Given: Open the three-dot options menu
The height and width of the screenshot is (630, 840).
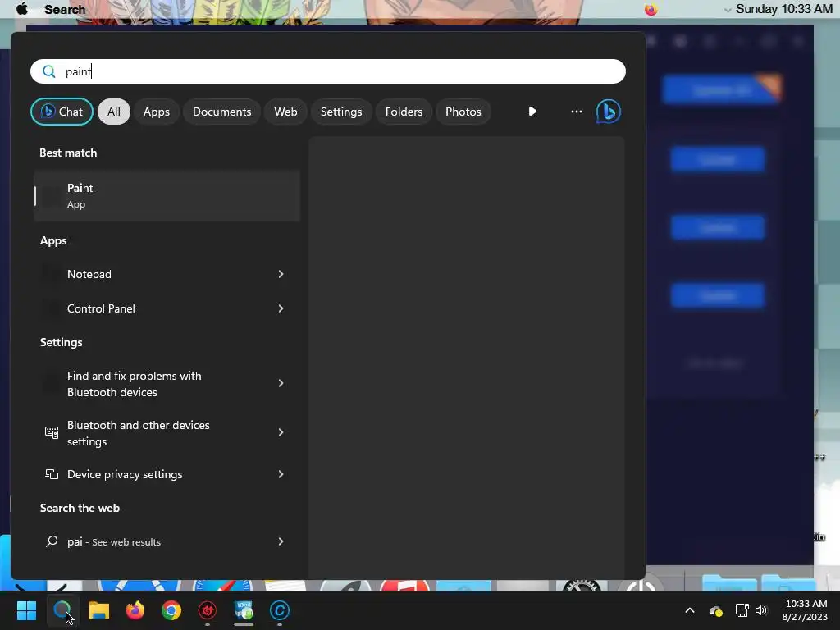Looking at the screenshot, I should 577,112.
